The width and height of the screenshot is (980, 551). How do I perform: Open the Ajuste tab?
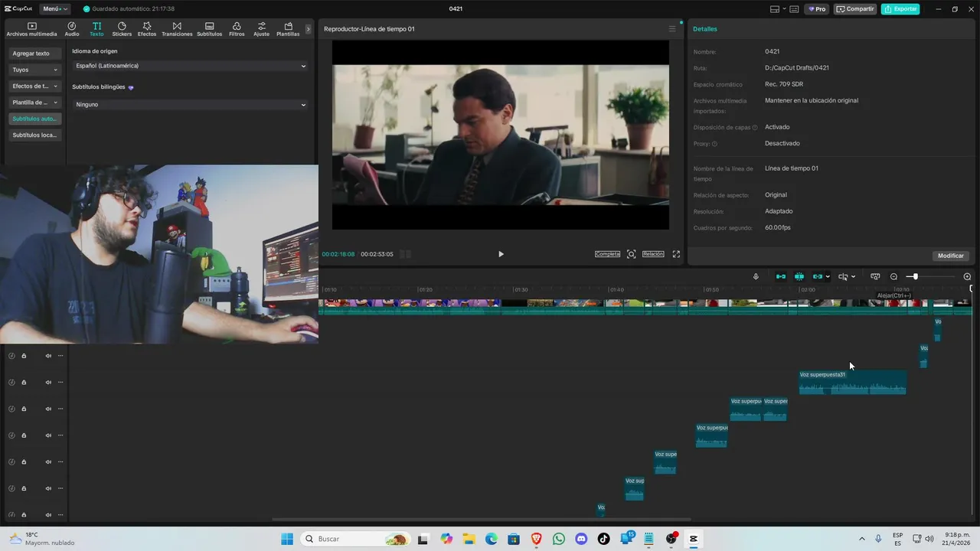[x=262, y=29]
